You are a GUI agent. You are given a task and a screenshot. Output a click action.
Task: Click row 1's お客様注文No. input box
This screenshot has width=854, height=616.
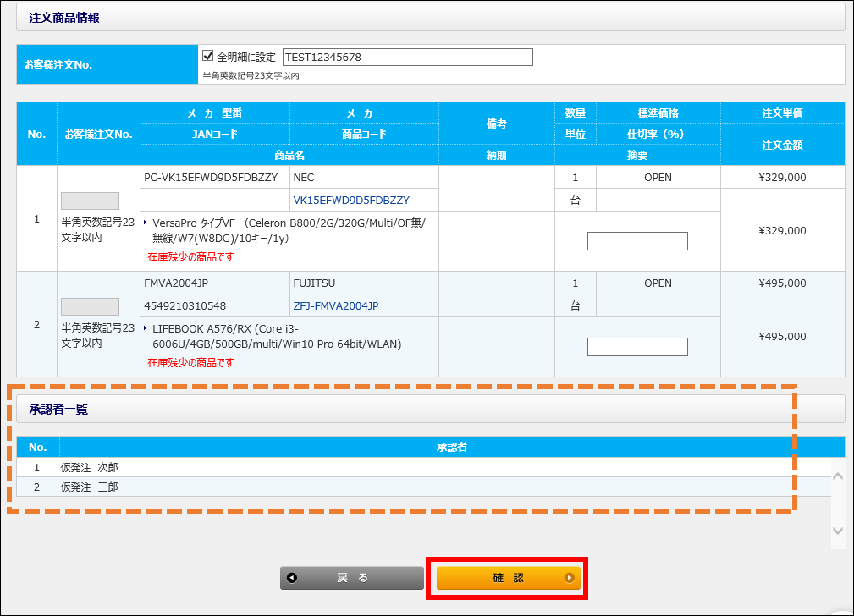click(91, 201)
